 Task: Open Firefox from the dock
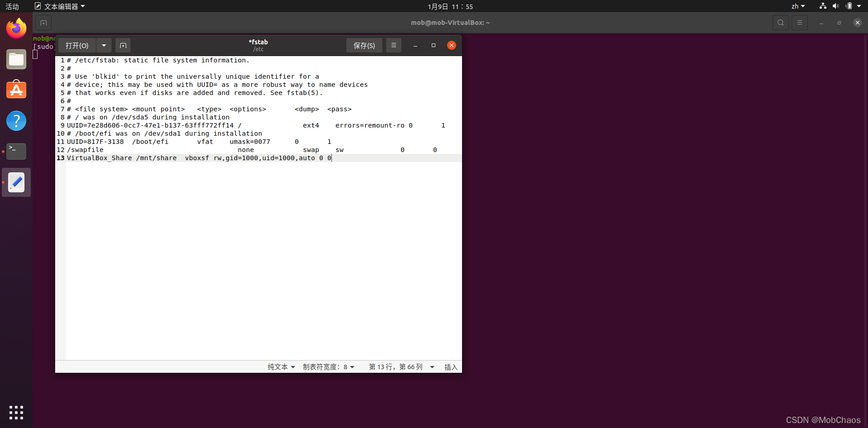[16, 28]
